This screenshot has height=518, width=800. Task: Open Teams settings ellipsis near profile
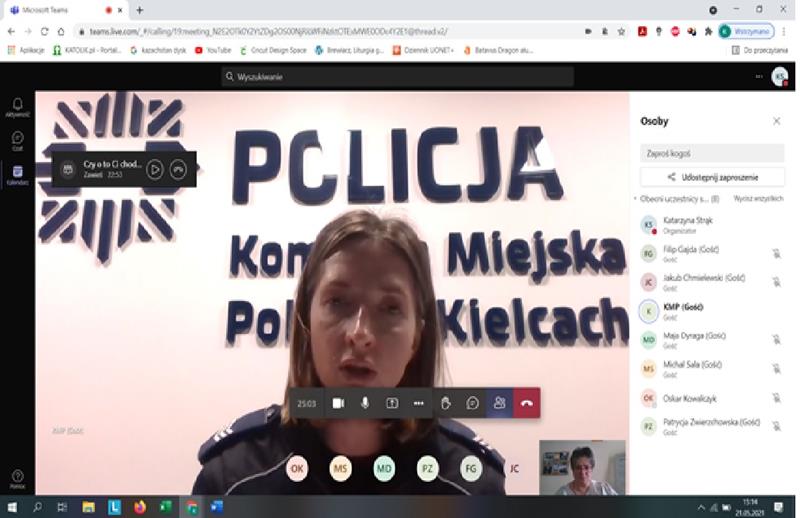pos(759,77)
